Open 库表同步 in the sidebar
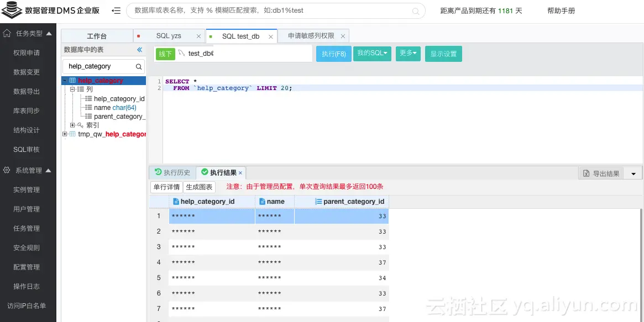644x322 pixels. (x=27, y=111)
